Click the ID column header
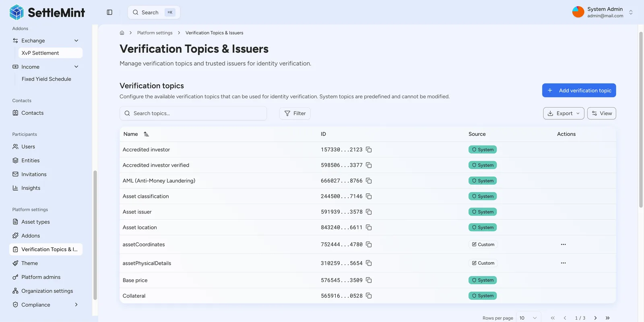The image size is (644, 322). click(323, 134)
